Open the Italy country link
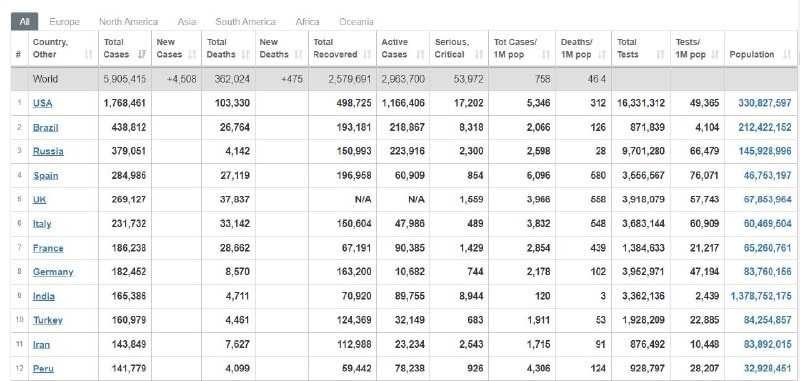 pyautogui.click(x=42, y=224)
